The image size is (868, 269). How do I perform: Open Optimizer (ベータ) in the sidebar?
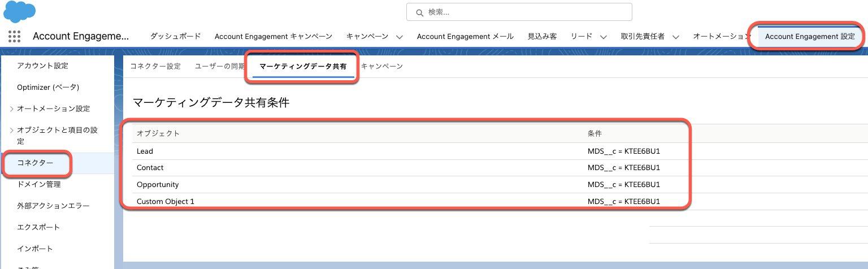(48, 87)
